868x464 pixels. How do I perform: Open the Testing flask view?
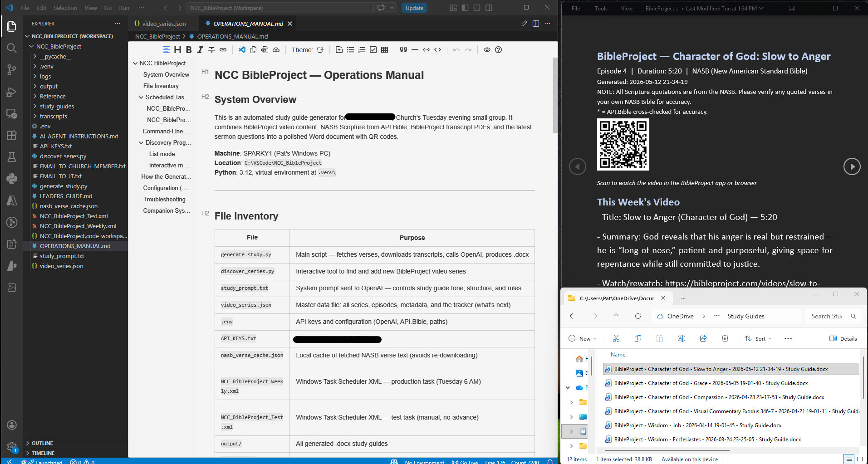[12, 157]
